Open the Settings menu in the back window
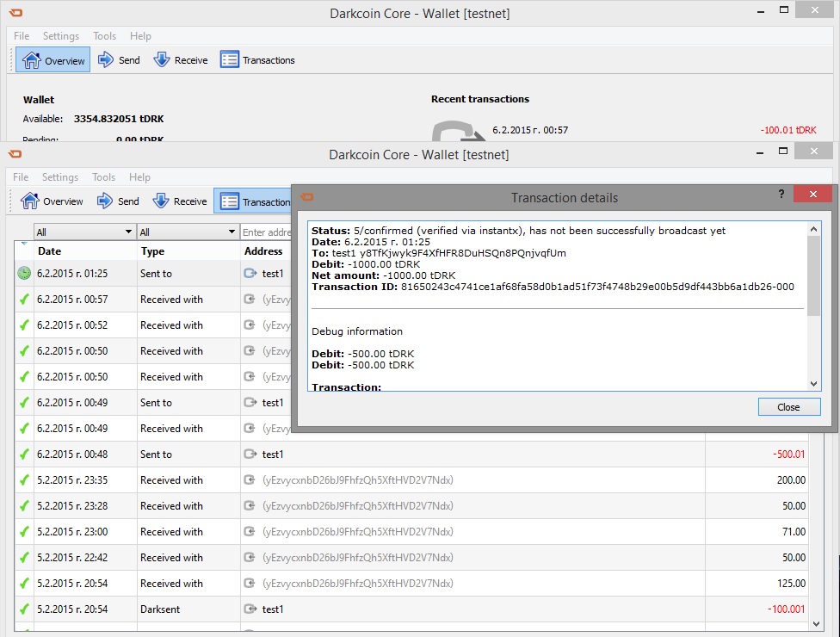Image resolution: width=840 pixels, height=637 pixels. click(60, 36)
